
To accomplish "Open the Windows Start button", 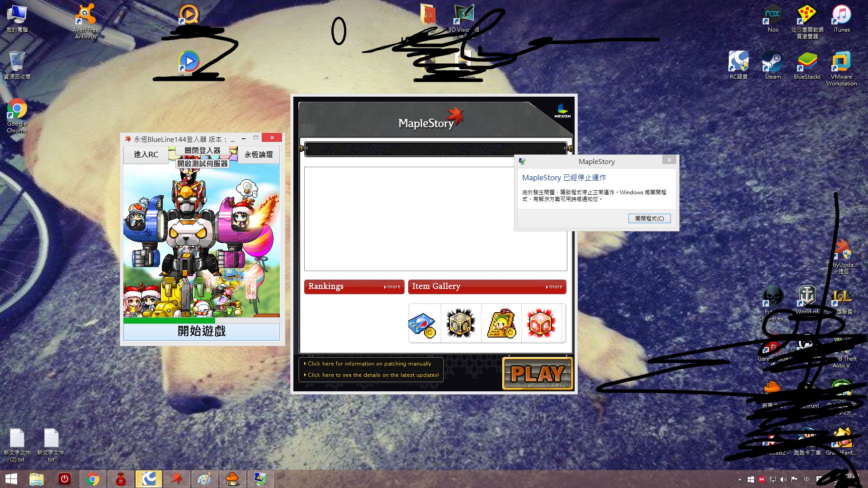I will click(x=11, y=479).
